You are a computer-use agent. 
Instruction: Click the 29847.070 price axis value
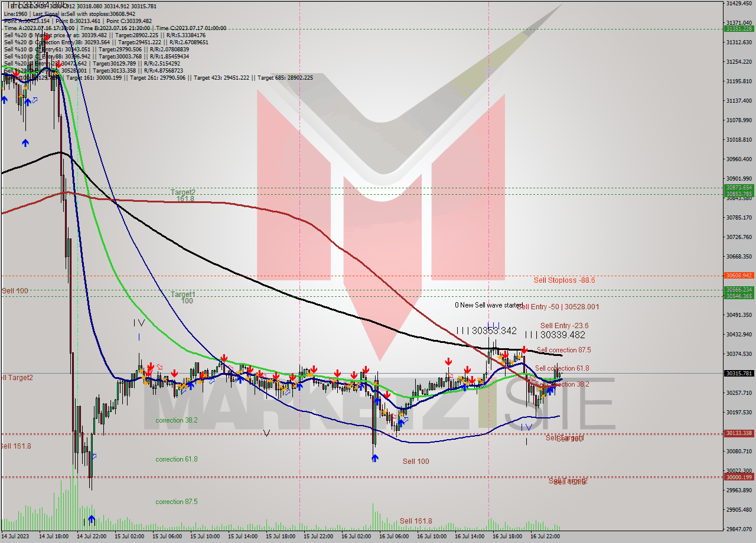(738, 529)
